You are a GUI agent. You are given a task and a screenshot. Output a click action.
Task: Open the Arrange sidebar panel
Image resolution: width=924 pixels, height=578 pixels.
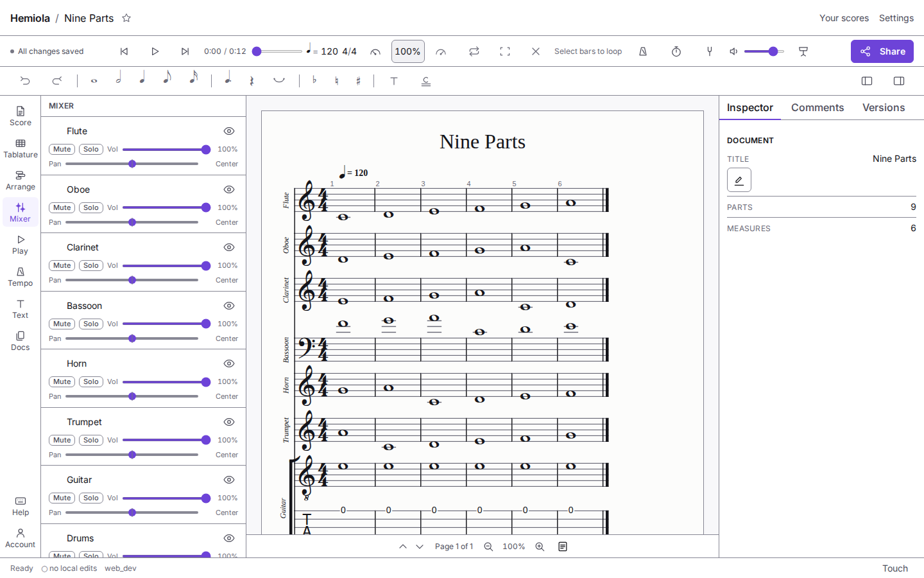tap(21, 180)
